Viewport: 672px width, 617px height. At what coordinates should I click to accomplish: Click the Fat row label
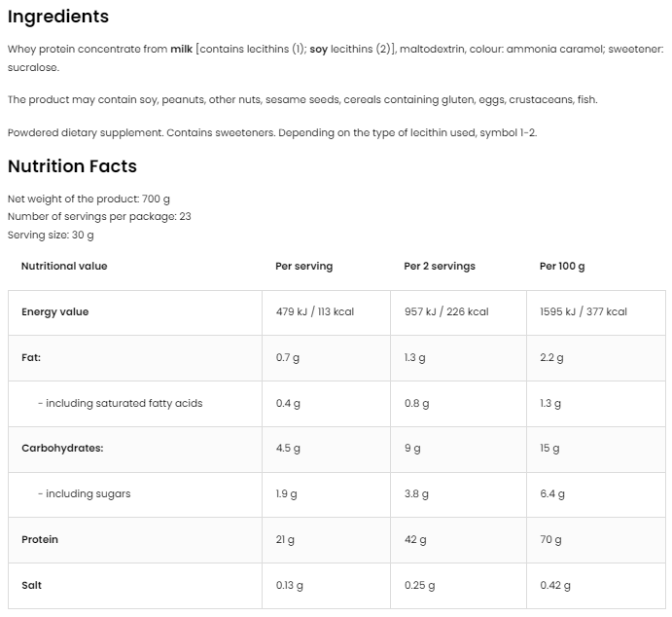31,357
